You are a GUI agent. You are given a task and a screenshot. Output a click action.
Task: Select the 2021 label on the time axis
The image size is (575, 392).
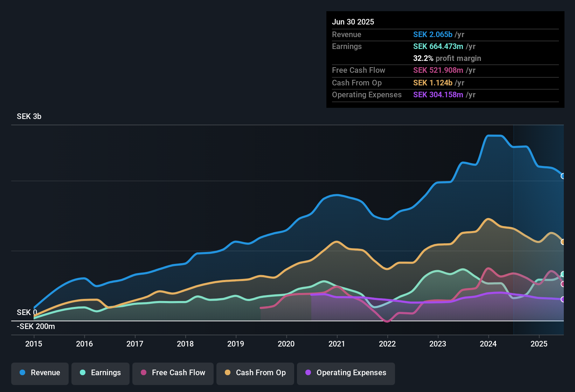(337, 344)
